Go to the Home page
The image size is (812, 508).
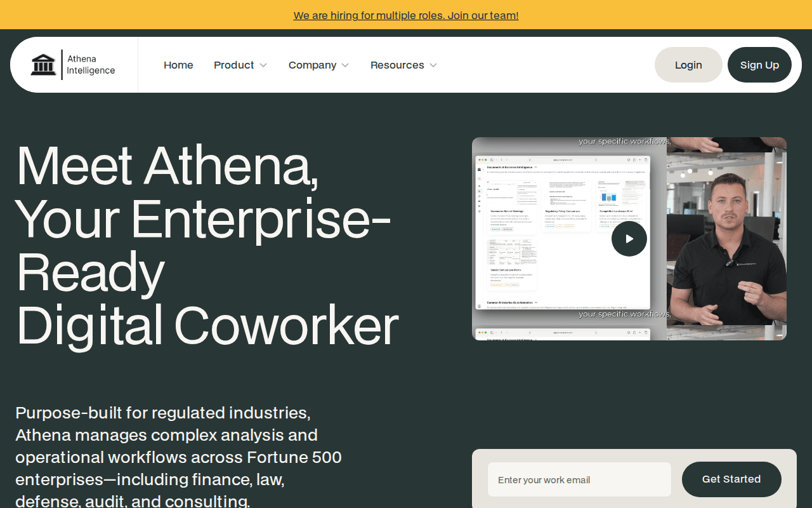tap(178, 65)
